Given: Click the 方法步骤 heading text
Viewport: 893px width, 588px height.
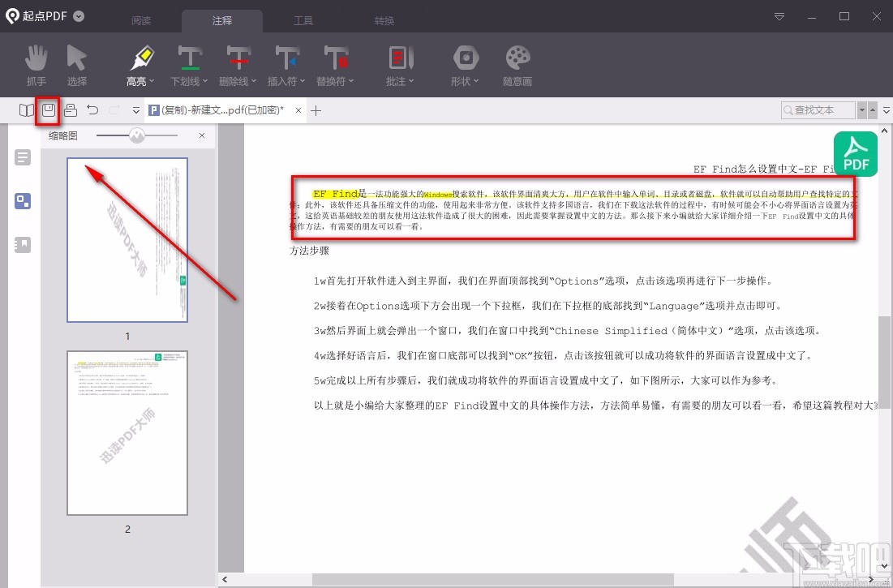Looking at the screenshot, I should (x=309, y=251).
